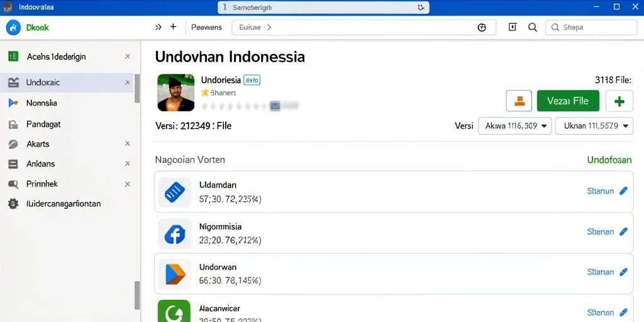Click pencil edit icon in Undorwan row
The width and height of the screenshot is (644, 322).
coord(623,272)
